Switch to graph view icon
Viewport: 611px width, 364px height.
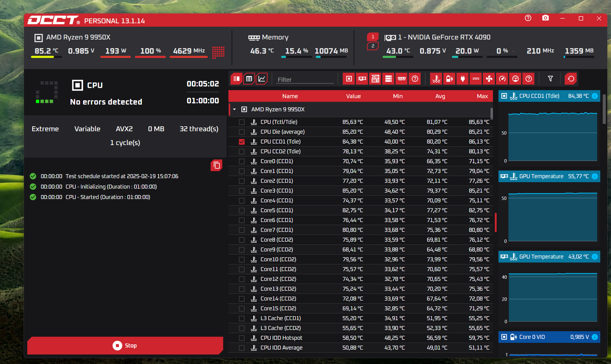pos(262,79)
